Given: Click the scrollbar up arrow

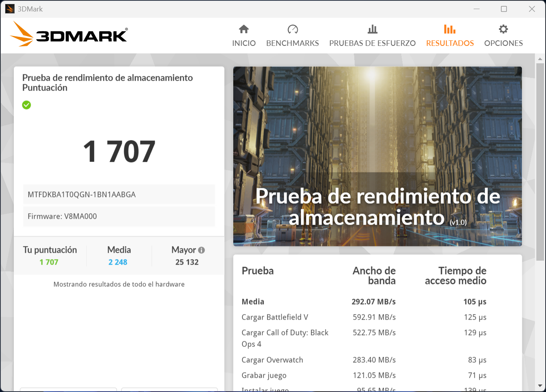Looking at the screenshot, I should [540, 59].
